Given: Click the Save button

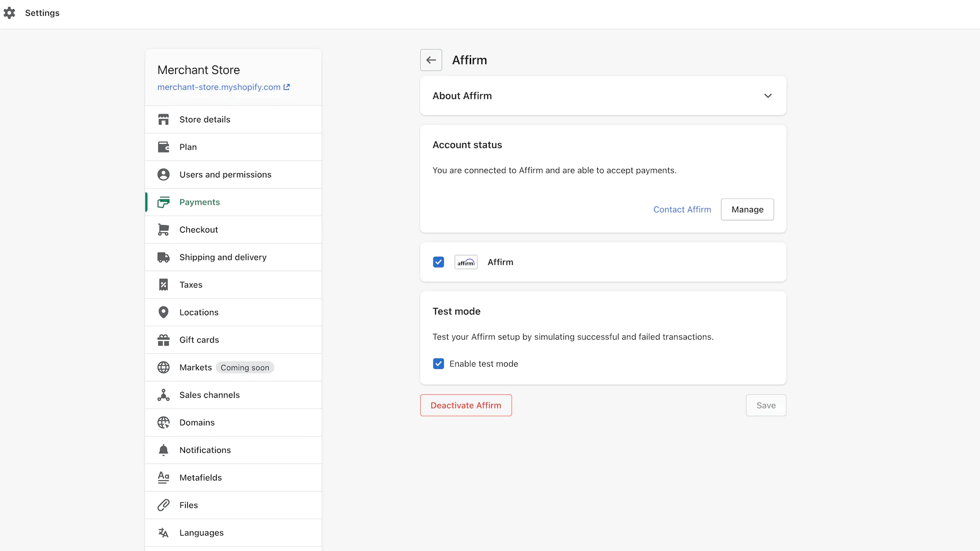Looking at the screenshot, I should (x=766, y=405).
